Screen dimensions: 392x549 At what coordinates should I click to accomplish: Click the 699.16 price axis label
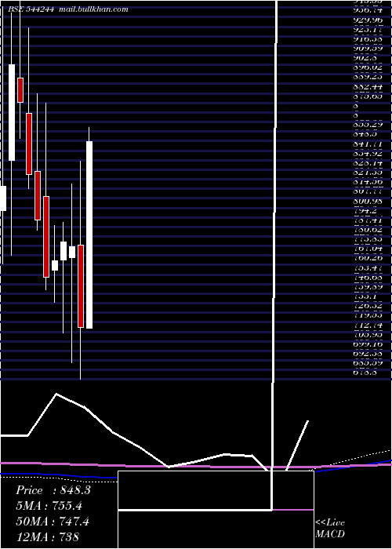[368, 344]
